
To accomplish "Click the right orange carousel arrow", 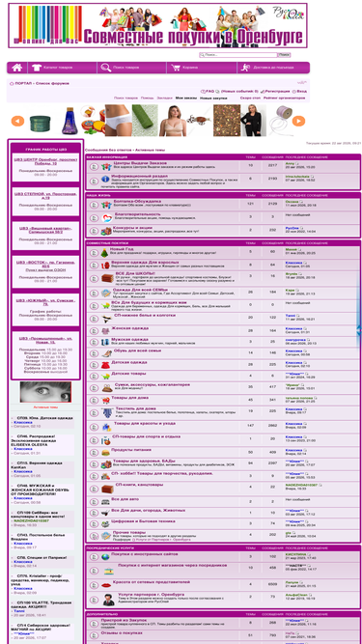I will click(x=298, y=121).
